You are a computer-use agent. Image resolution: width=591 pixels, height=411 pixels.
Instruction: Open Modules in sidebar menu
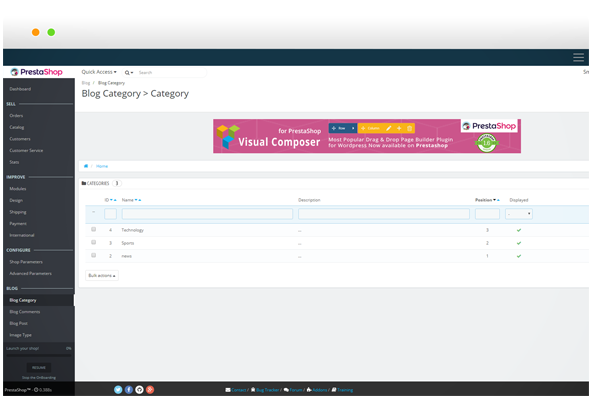click(18, 189)
